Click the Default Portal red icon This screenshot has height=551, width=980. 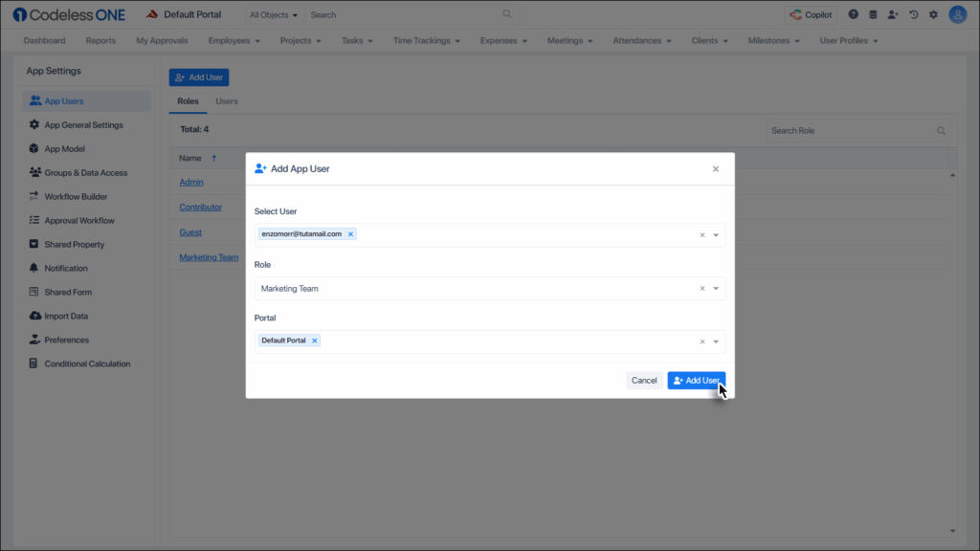152,14
